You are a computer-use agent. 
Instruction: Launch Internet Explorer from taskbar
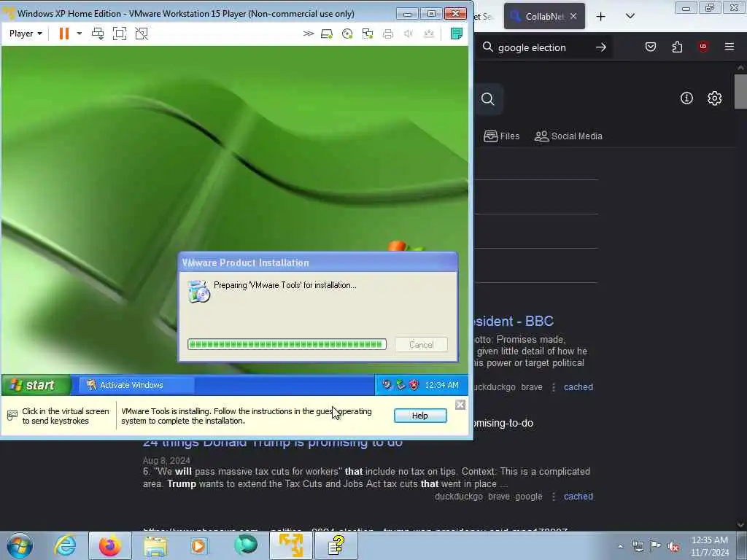(65, 545)
